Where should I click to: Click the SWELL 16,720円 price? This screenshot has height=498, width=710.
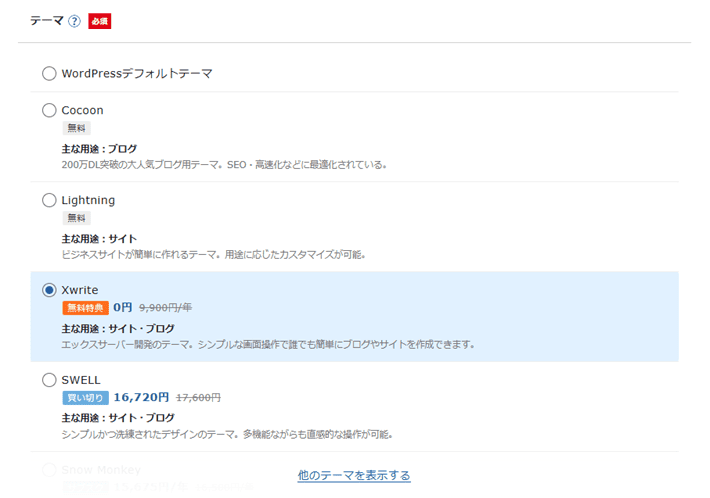(x=141, y=398)
